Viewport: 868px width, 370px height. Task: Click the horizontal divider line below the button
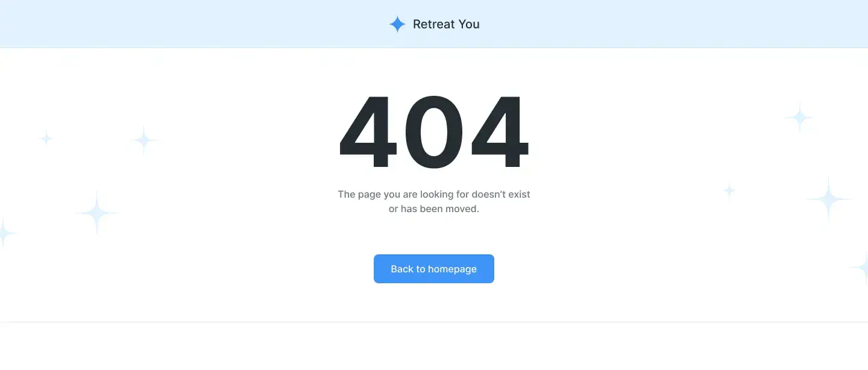pos(434,322)
